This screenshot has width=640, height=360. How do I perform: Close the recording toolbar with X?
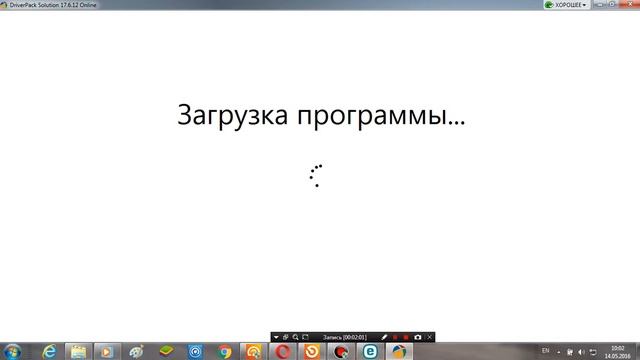point(429,337)
